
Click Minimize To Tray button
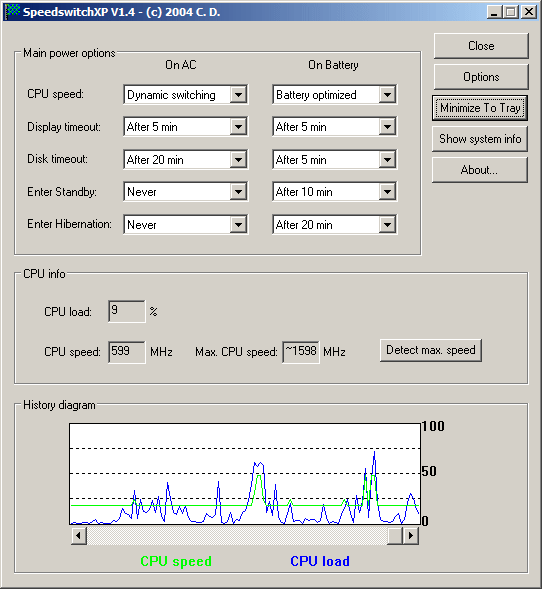pyautogui.click(x=480, y=108)
